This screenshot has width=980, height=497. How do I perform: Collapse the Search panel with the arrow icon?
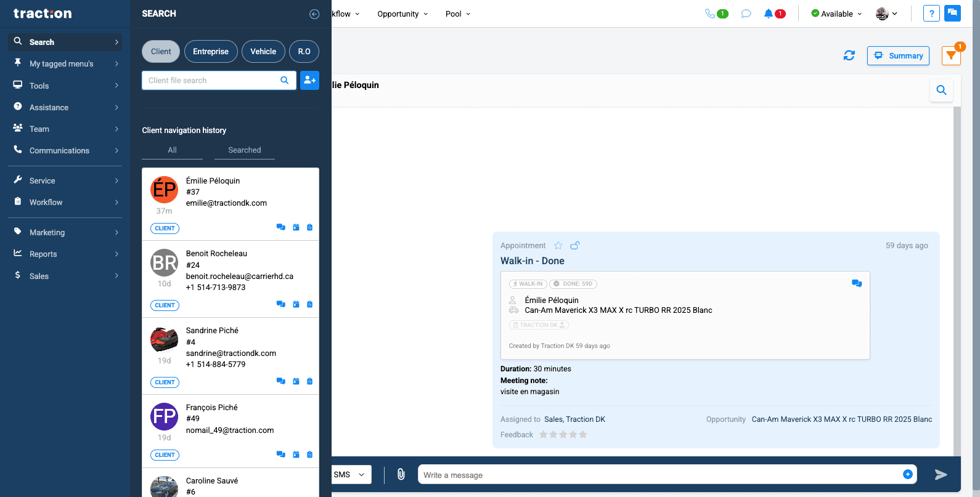coord(314,14)
